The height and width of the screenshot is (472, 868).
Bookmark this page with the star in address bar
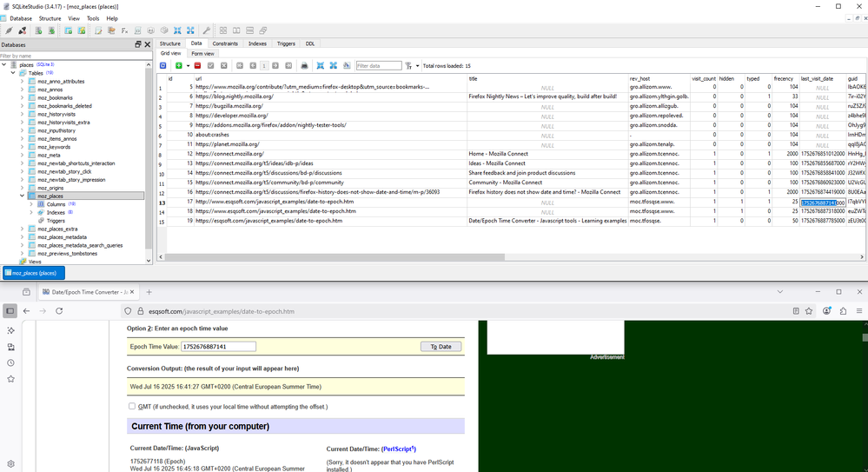click(x=809, y=311)
